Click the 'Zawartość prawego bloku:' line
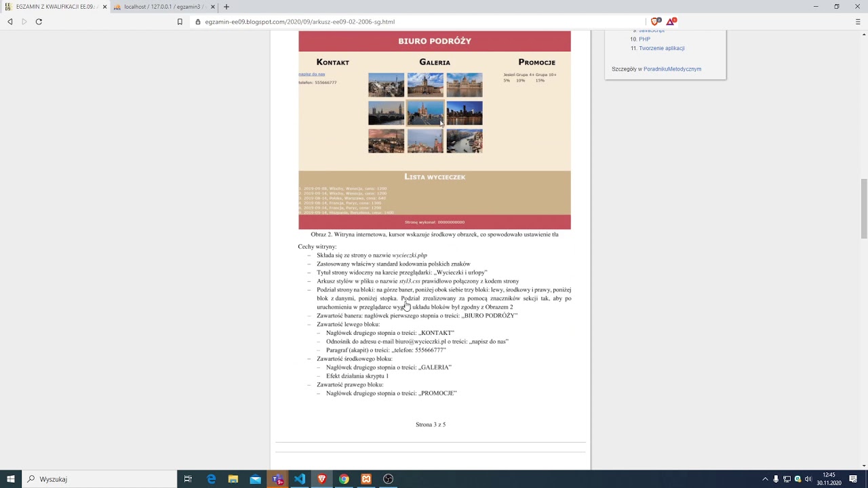 350,384
